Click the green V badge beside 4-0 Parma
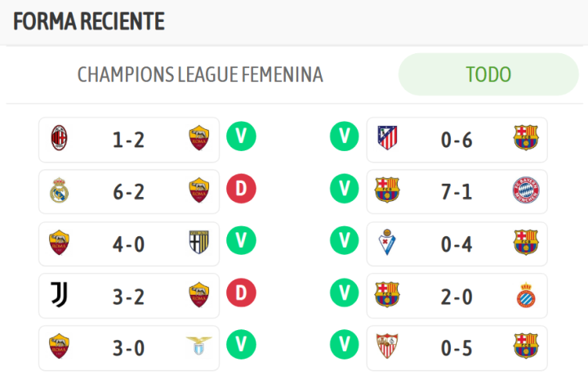 pyautogui.click(x=241, y=242)
